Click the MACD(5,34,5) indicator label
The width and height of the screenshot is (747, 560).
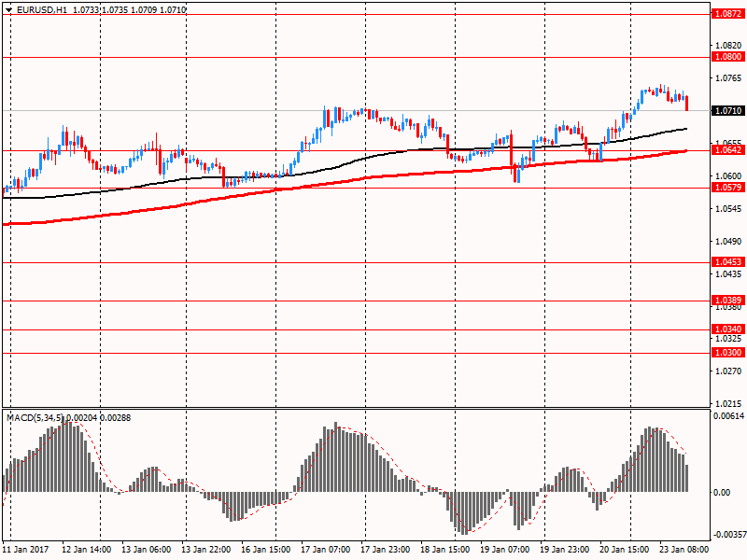(x=35, y=417)
